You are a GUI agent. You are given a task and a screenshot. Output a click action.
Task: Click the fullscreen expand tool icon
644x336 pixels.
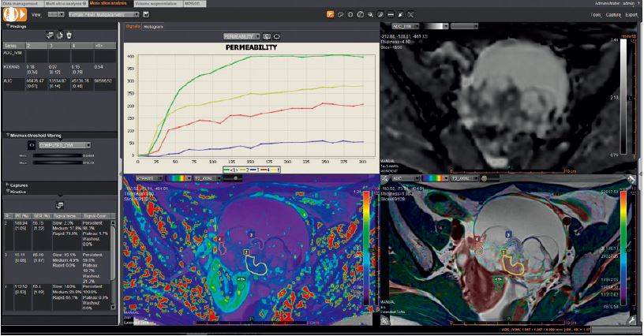(410, 15)
